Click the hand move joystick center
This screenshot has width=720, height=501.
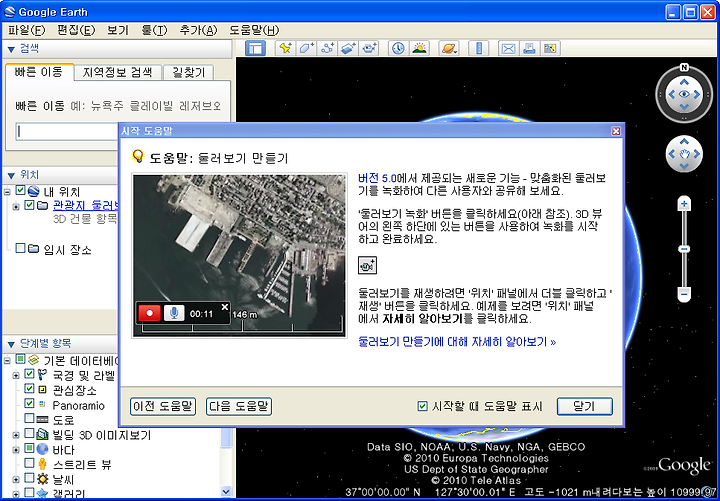[684, 154]
